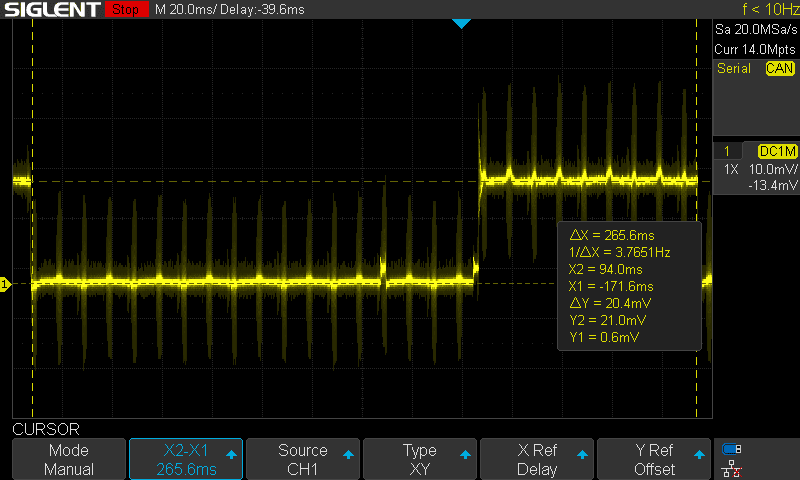Click the yellow CAN trigger badge
Viewport: 800px width, 480px height.
[x=779, y=69]
